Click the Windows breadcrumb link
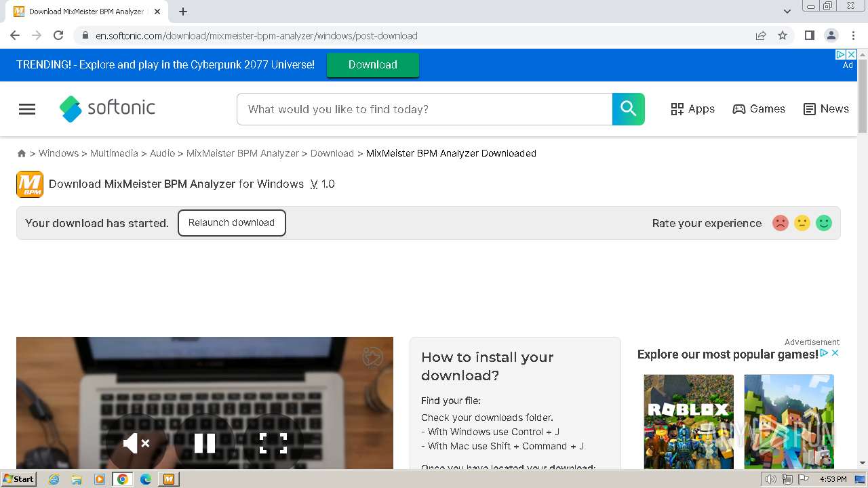868x488 pixels. [x=58, y=154]
